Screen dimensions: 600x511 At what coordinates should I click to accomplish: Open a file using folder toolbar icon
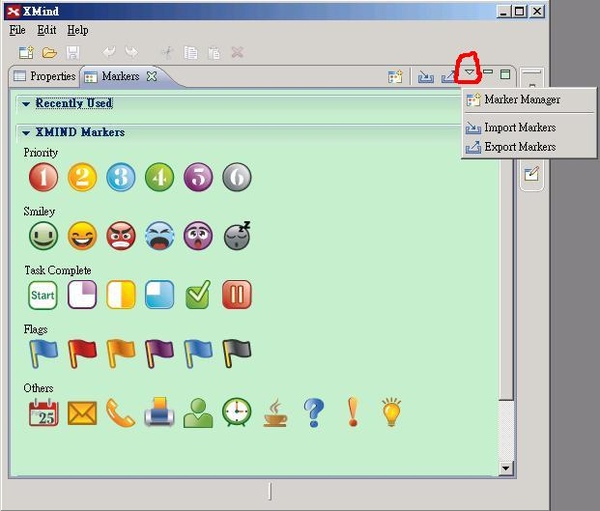point(50,52)
